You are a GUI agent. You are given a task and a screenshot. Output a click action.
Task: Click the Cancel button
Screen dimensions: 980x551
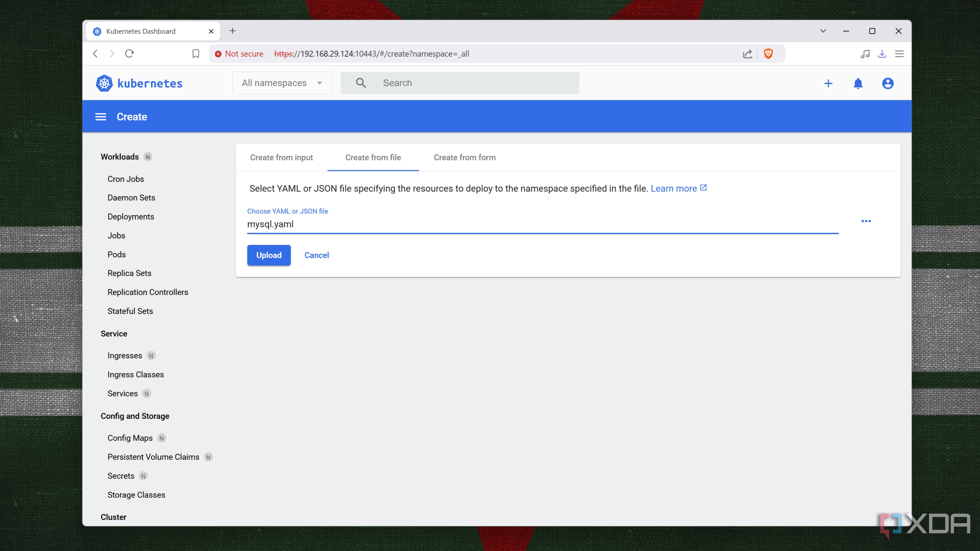316,255
